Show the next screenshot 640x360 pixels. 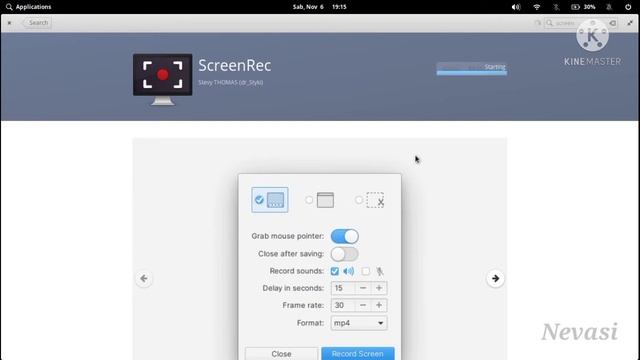click(496, 278)
